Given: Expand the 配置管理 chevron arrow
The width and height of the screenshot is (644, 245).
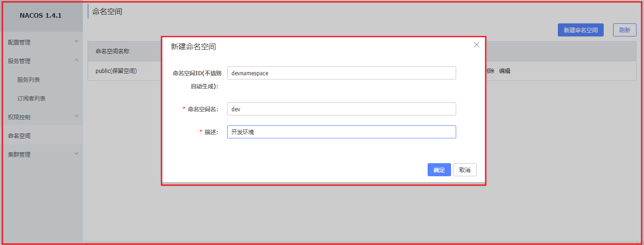Looking at the screenshot, I should click(76, 41).
